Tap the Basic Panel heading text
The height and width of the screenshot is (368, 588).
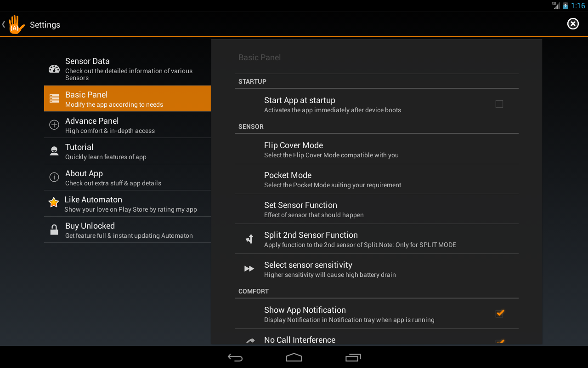pos(260,57)
